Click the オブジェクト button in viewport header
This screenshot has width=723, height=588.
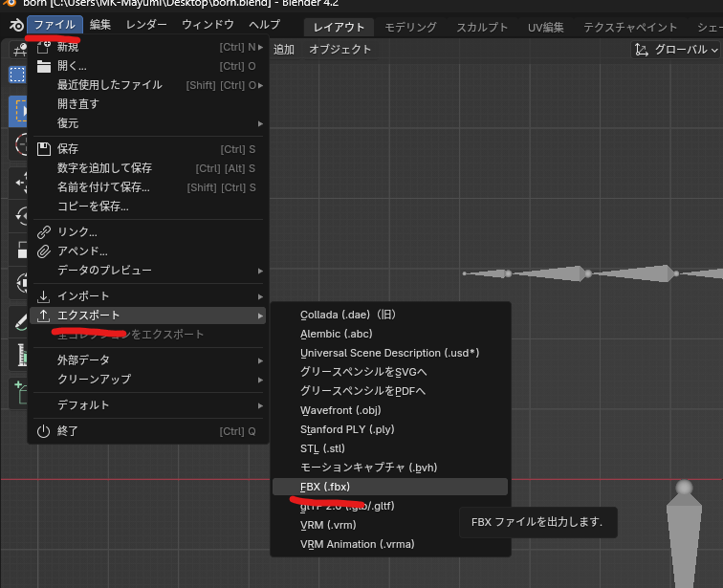(340, 50)
